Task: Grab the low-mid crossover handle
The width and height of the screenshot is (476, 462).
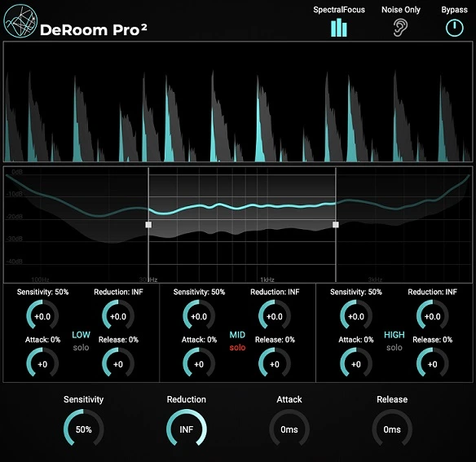Action: pyautogui.click(x=148, y=225)
